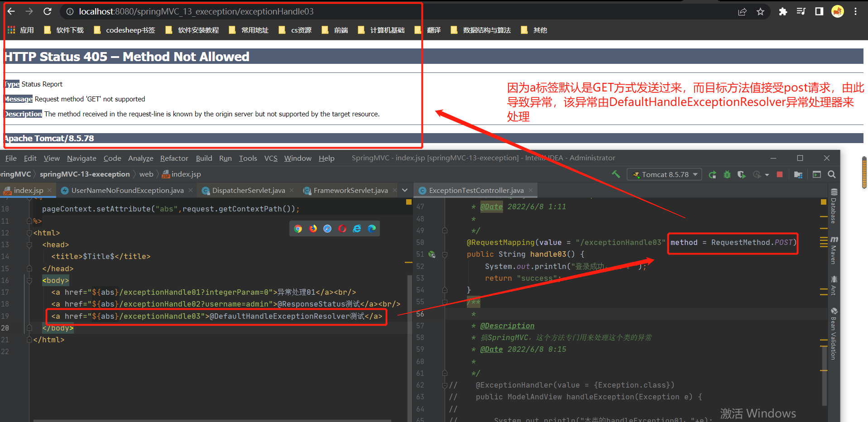Open Search Everywhere magnifier in IntelliJ

point(832,174)
